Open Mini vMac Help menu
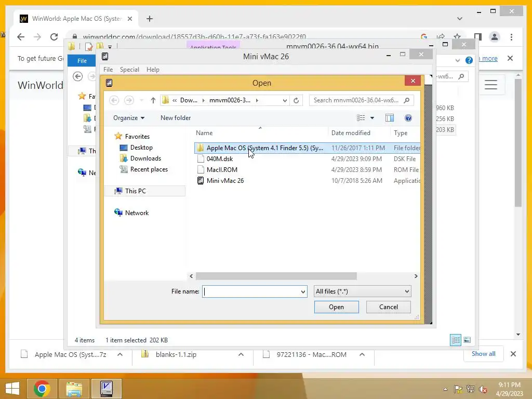Viewport: 532px width, 399px height. coord(153,70)
